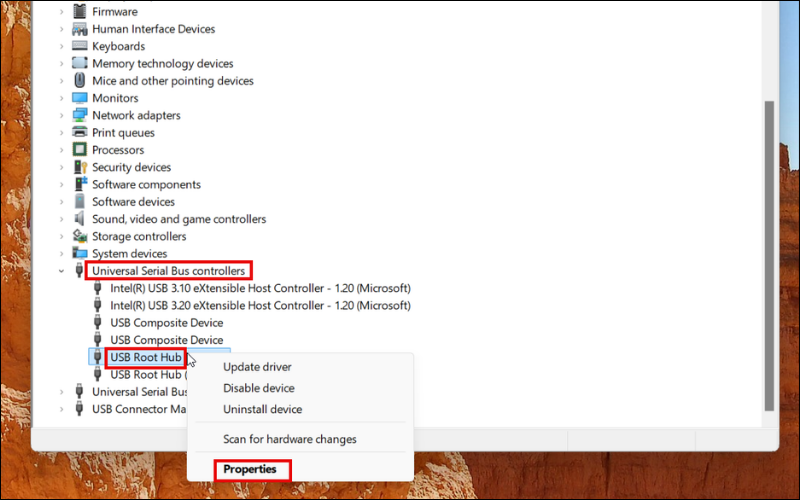Select the first USB Composite Device
The width and height of the screenshot is (800, 500).
(x=166, y=323)
